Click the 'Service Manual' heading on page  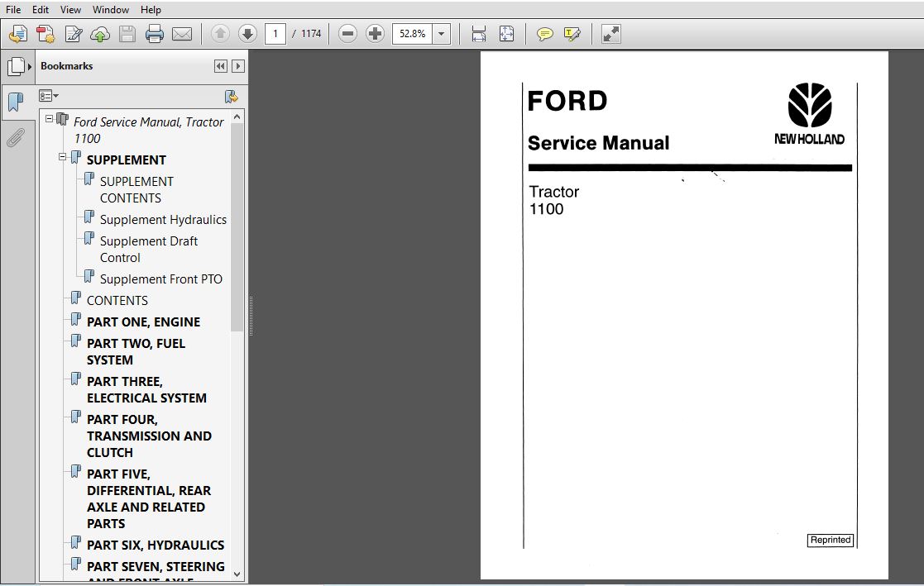(598, 143)
